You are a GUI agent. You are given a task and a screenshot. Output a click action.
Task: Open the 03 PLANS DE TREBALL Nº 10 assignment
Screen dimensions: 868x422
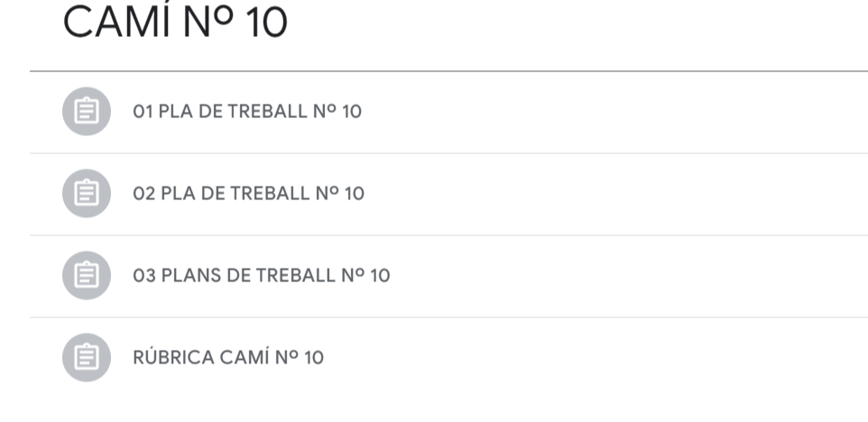[x=262, y=275]
